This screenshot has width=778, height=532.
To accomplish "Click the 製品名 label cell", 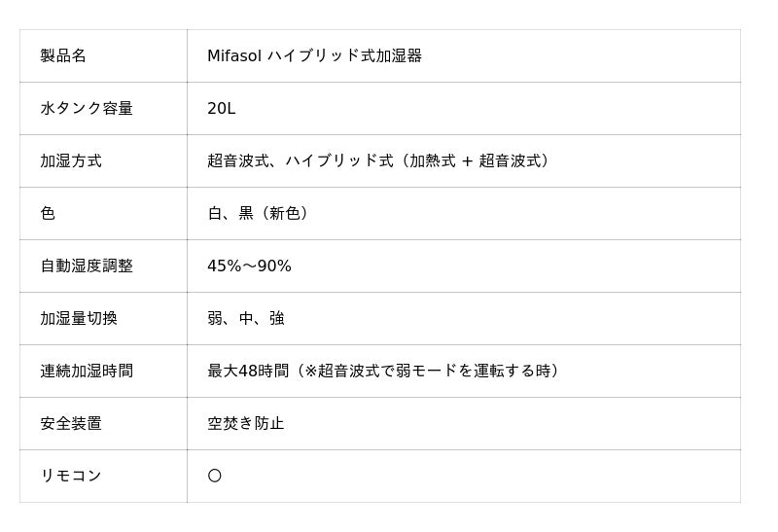I will [63, 56].
